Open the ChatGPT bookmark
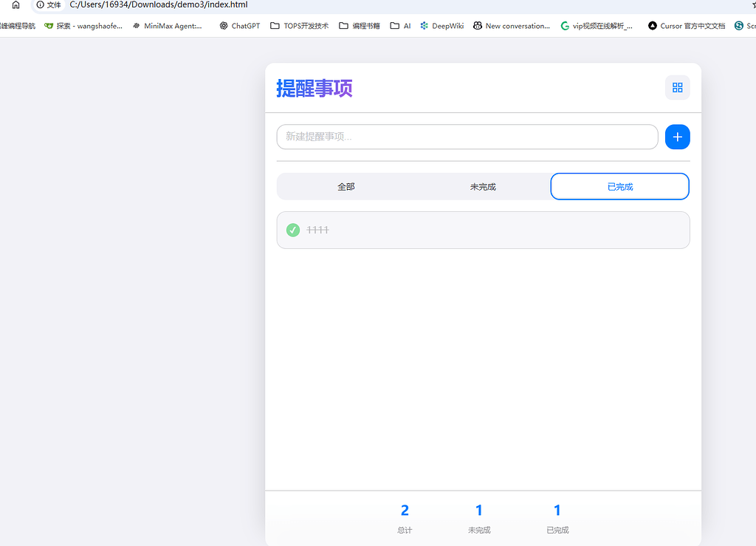The image size is (756, 546). click(240, 26)
